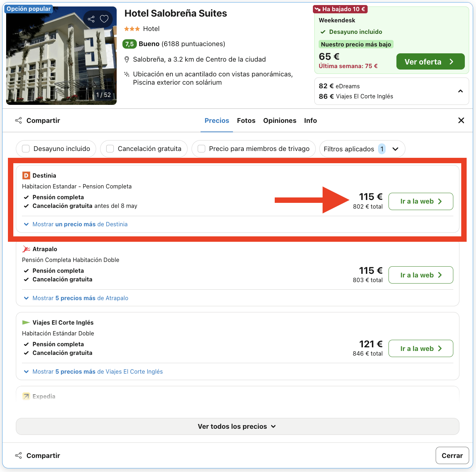
Task: Open the Filtros aplicados dropdown
Action: 362,149
